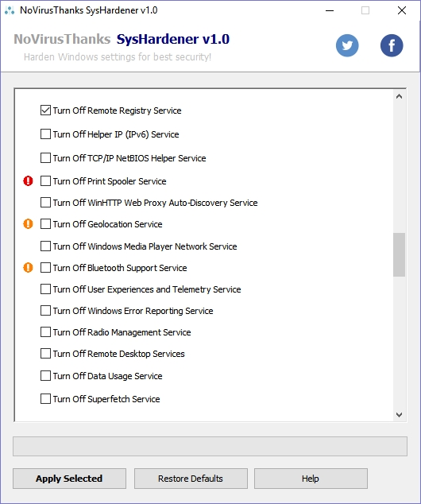Screen dimensions: 421x504
Task: Click the progress bar below the list
Action: [x=210, y=446]
